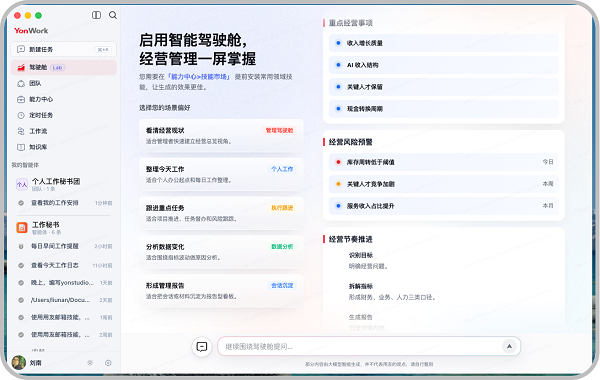Open 使用用友邮箱技能 task from 2周前

pyautogui.click(x=64, y=334)
